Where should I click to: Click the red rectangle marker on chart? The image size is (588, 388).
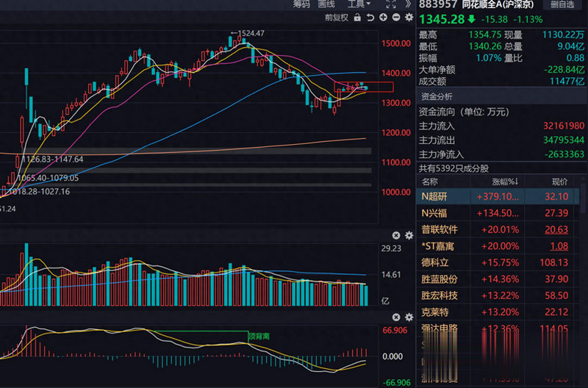click(364, 87)
